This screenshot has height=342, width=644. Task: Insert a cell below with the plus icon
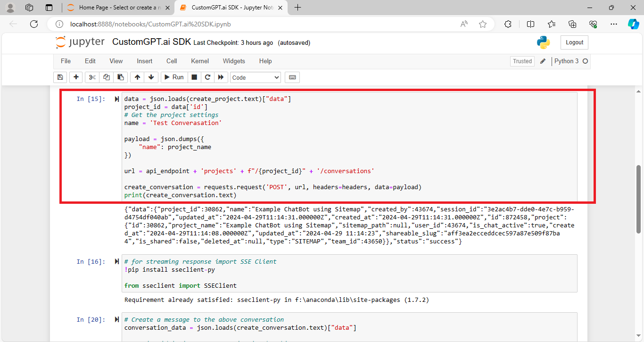click(76, 77)
